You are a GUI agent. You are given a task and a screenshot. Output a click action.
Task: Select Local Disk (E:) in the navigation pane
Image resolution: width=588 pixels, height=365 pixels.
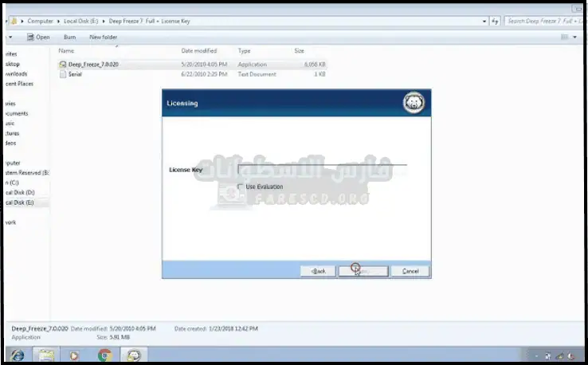coord(21,202)
